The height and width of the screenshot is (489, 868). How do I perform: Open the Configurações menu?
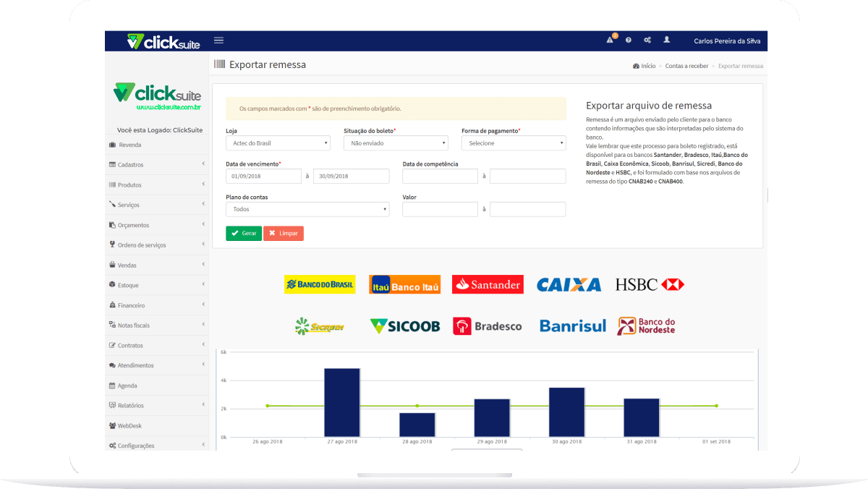click(157, 446)
